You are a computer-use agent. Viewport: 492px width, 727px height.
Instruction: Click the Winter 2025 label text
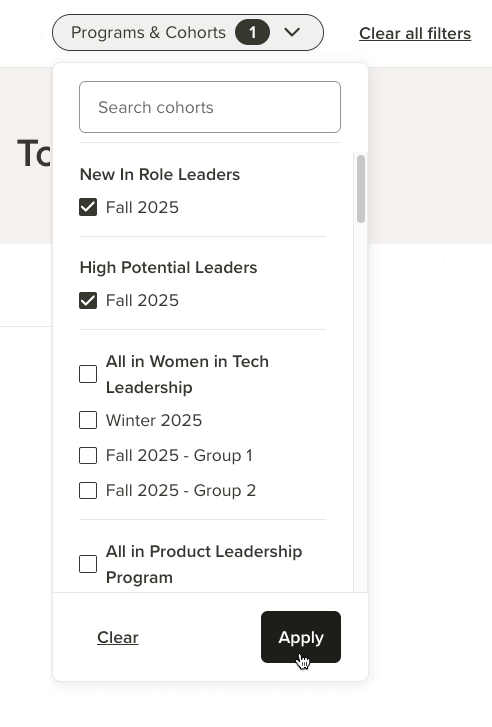(154, 421)
